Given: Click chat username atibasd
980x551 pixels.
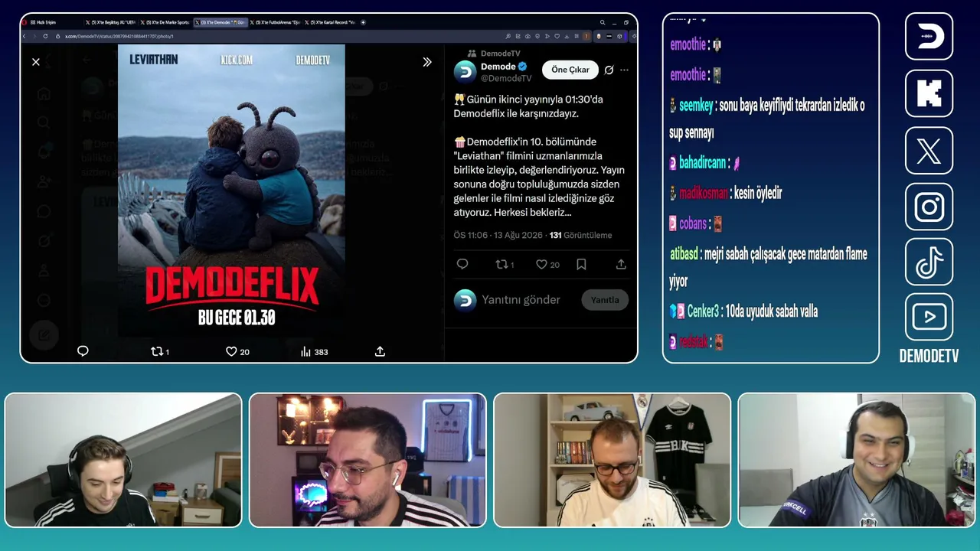Looking at the screenshot, I should 684,254.
